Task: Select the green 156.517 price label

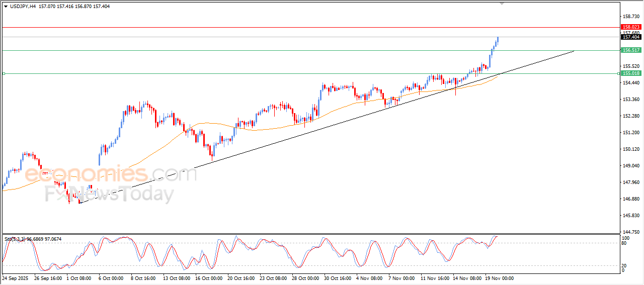Action: [x=631, y=50]
